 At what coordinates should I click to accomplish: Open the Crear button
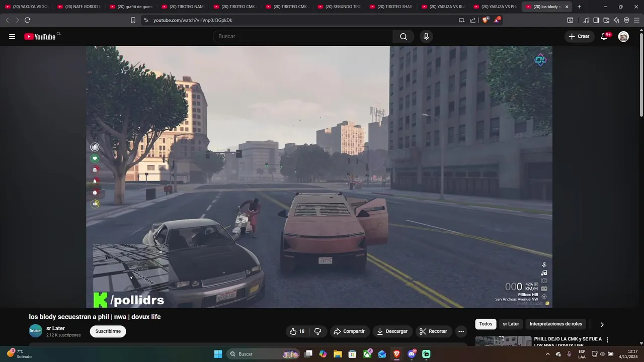[x=579, y=36]
